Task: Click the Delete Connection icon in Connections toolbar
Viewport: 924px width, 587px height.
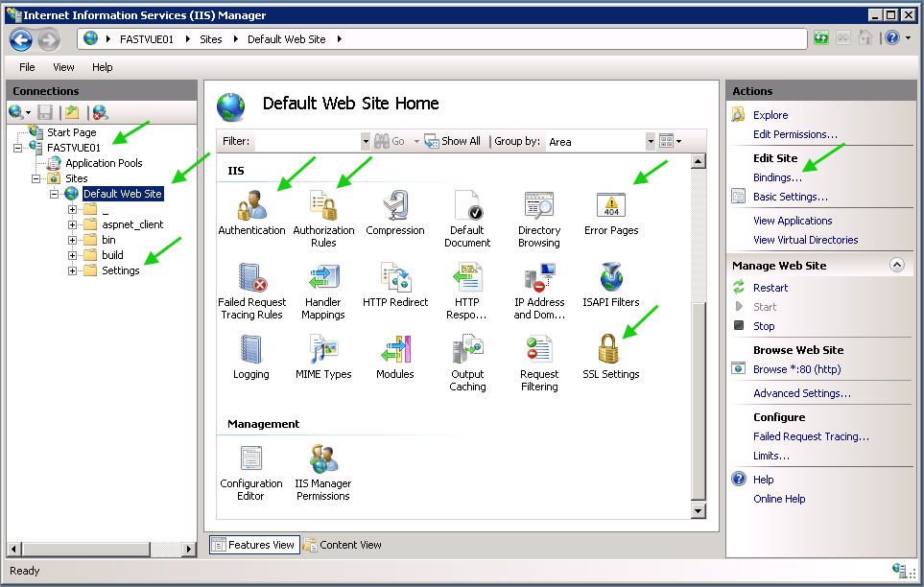Action: tap(100, 112)
